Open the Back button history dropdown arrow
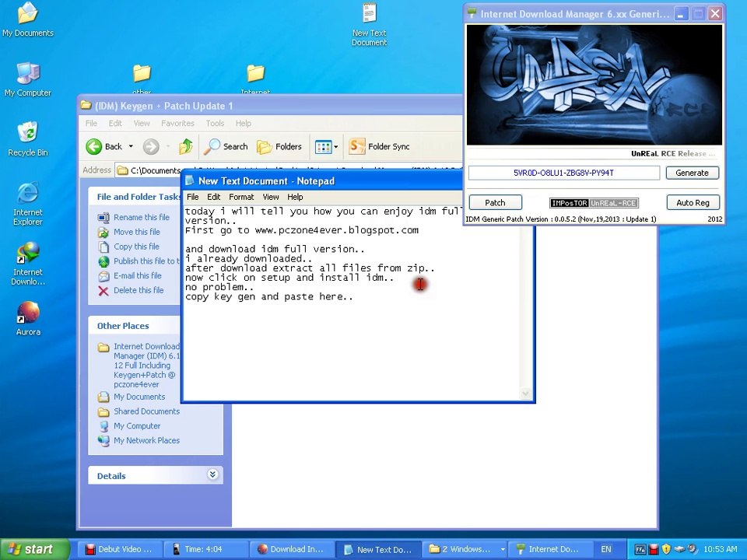747x560 pixels. pyautogui.click(x=131, y=146)
